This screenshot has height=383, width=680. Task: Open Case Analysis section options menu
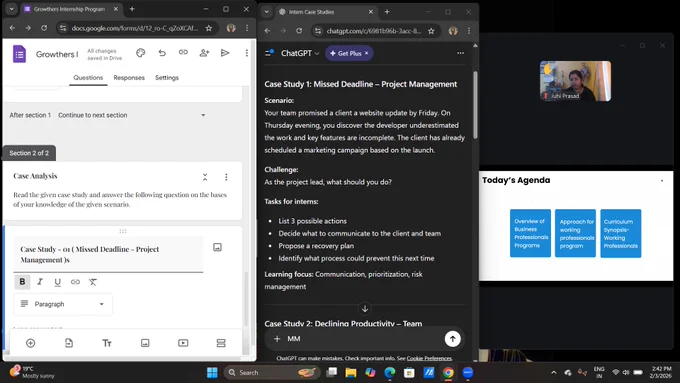[x=226, y=177]
